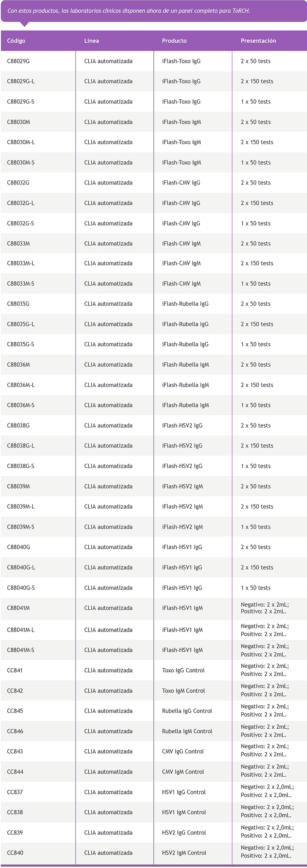Click CMV IgG Control product

click(183, 751)
